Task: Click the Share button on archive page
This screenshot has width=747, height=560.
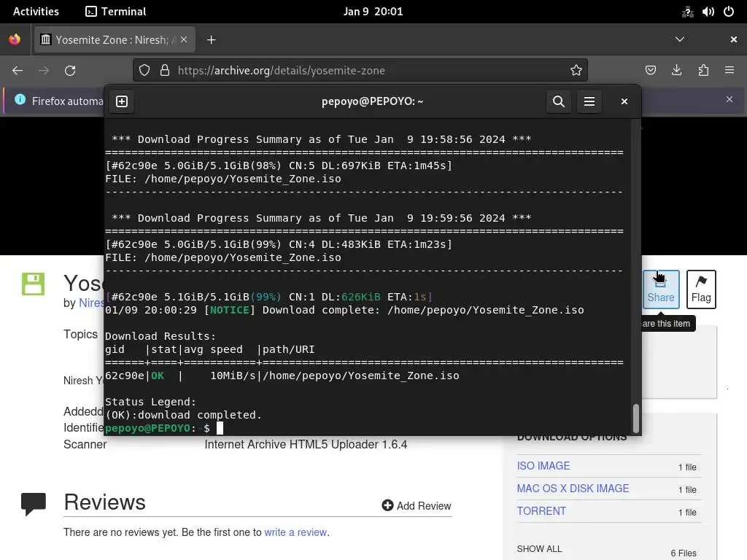Action: pos(661,289)
